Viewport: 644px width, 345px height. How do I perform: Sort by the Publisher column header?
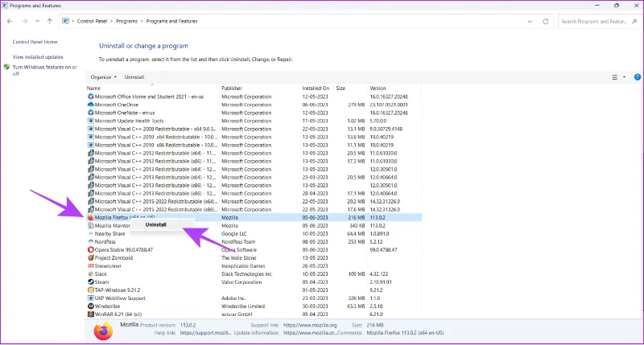pos(232,88)
